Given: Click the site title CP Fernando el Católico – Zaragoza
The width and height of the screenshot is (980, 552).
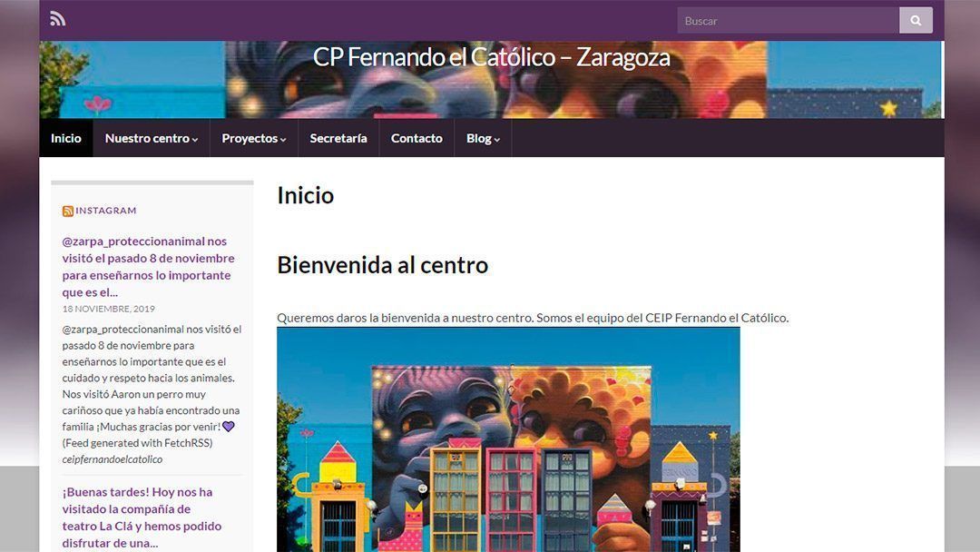Looking at the screenshot, I should pos(491,57).
